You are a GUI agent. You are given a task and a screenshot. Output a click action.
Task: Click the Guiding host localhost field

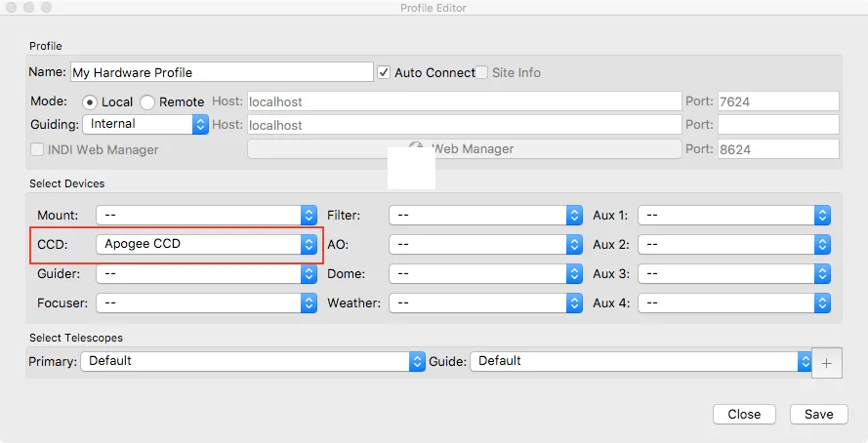tap(465, 125)
